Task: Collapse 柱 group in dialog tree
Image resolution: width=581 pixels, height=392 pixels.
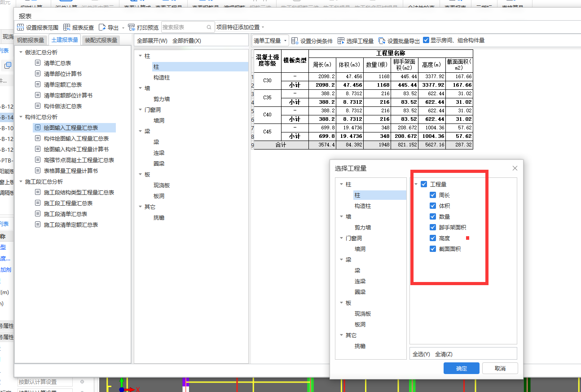Action: 341,185
